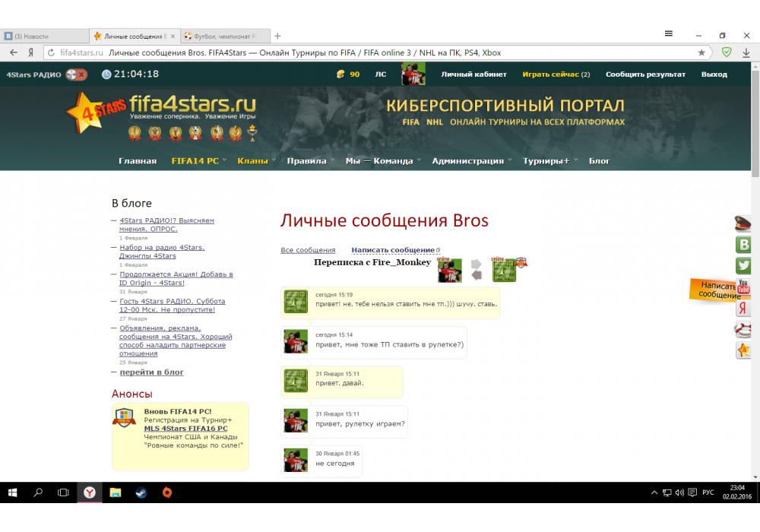
Task: Open File Explorer from the taskbar
Action: [116, 492]
